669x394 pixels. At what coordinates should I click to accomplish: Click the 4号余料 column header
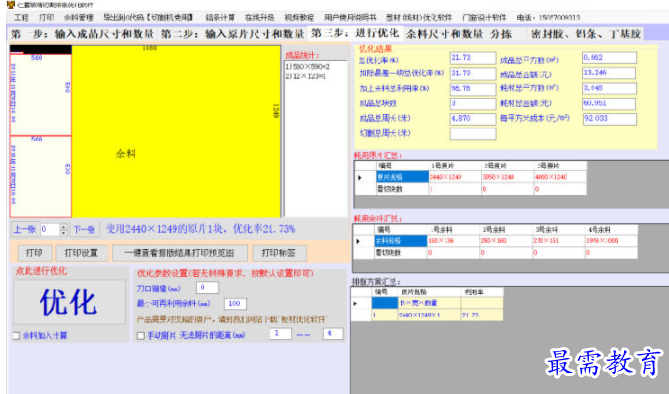(611, 230)
